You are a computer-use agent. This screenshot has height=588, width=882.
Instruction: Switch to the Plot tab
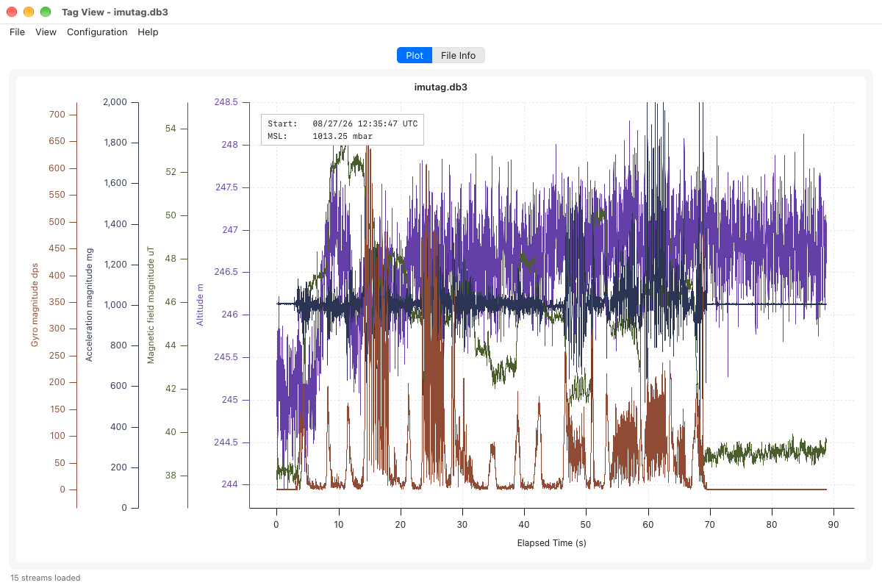(x=415, y=55)
